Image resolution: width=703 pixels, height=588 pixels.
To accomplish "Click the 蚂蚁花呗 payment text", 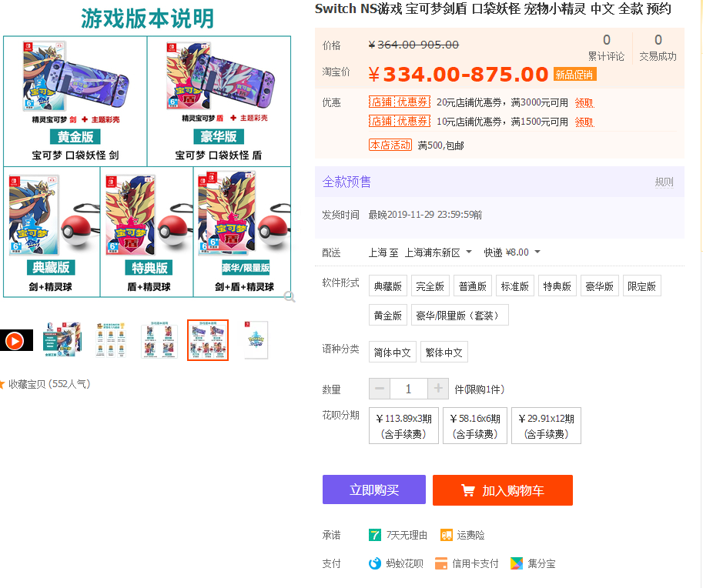I will 404,563.
